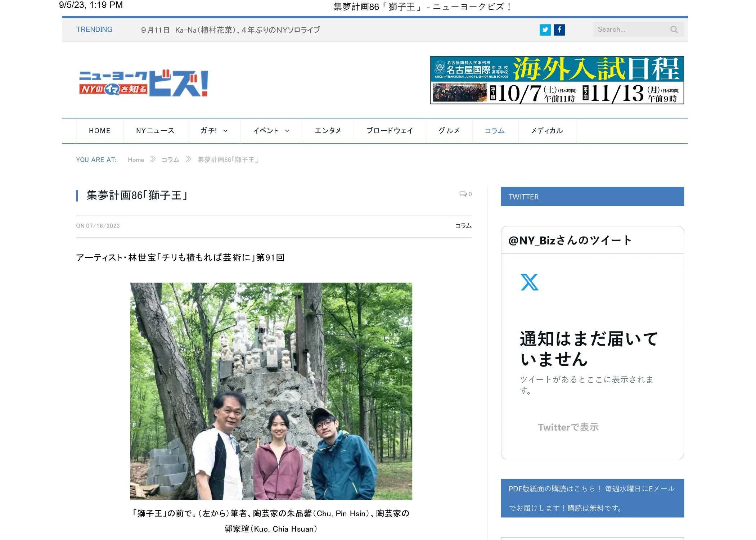756x540 pixels.
Task: Click the breadcrumb arrow after コラム
Action: [x=188, y=159]
